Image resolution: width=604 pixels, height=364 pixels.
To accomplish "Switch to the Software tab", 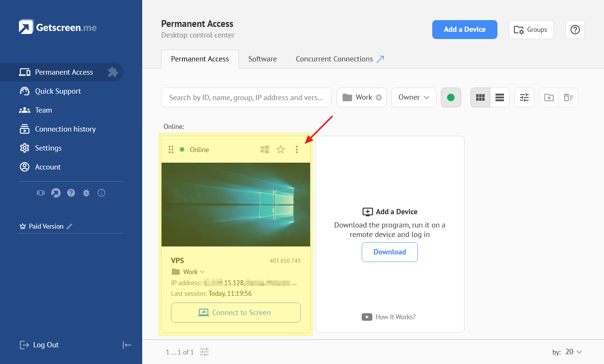I will (x=262, y=59).
